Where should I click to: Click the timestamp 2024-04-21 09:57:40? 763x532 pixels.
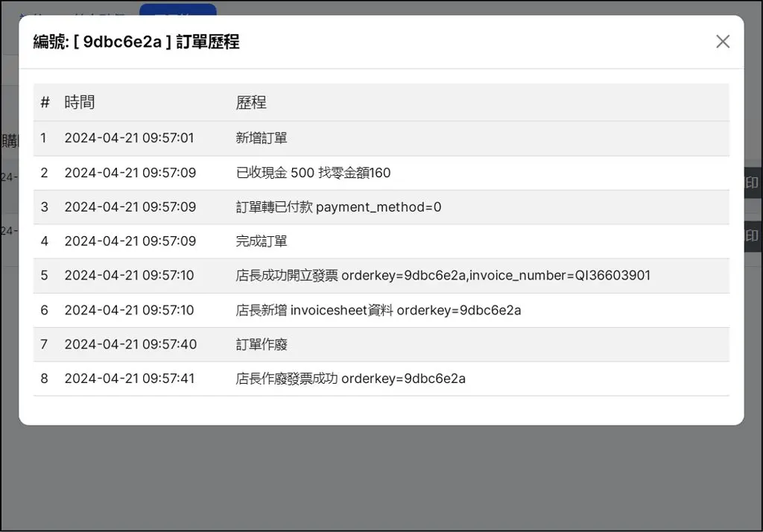pos(130,344)
